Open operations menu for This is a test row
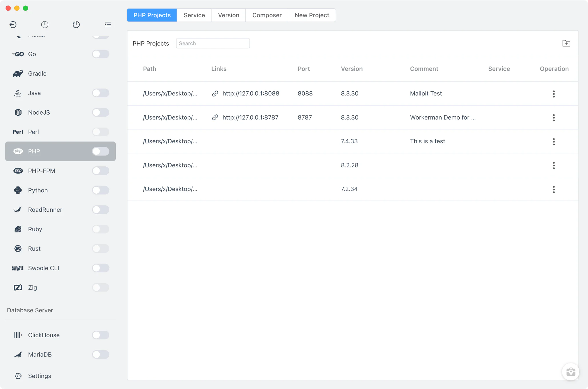Viewport: 588px width, 389px height. (554, 142)
